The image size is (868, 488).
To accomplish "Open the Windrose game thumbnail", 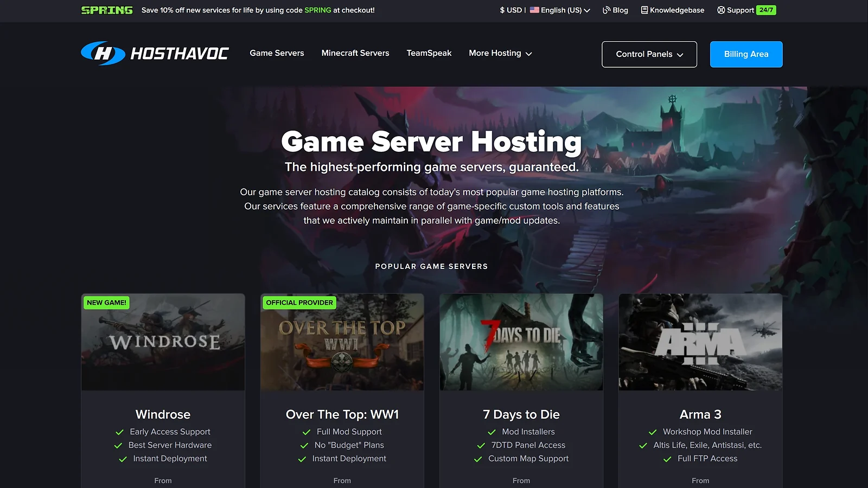I will [x=163, y=342].
